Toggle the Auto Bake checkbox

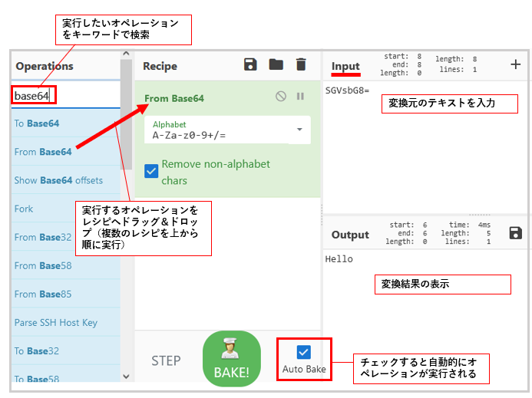coord(303,352)
